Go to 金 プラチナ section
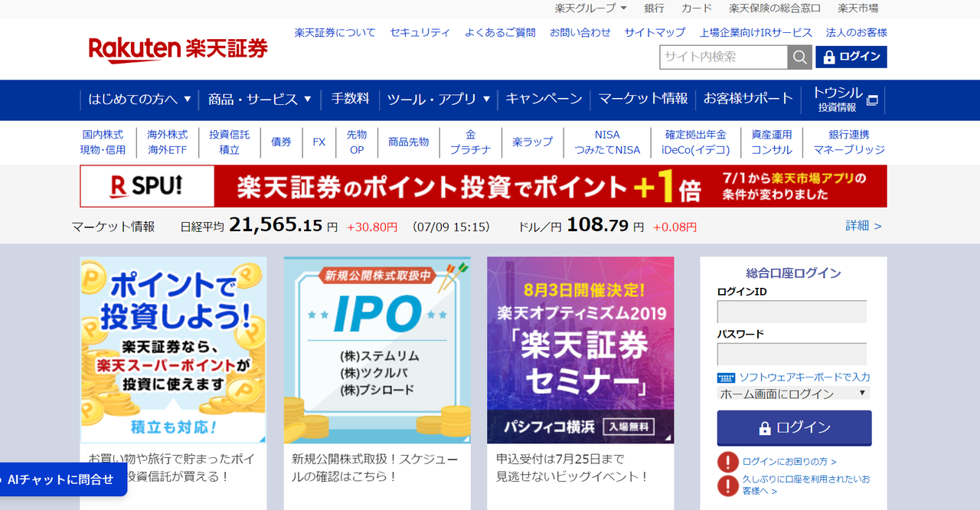 470,142
